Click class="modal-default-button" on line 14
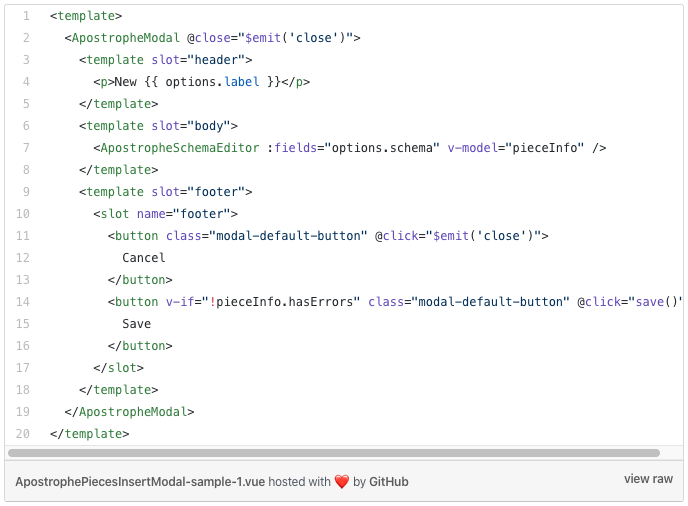Image resolution: width=688 pixels, height=506 pixels. tap(469, 302)
